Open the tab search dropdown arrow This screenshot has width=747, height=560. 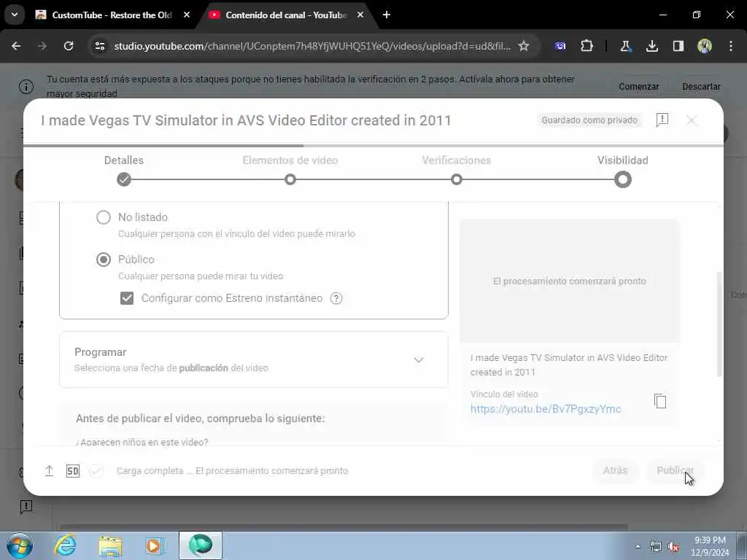point(15,15)
